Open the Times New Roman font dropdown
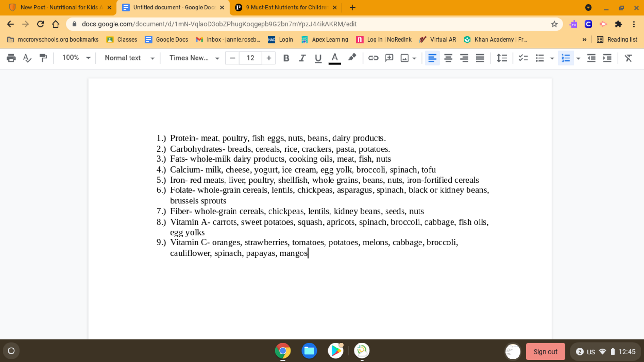Viewport: 644px width, 362px height. point(194,58)
